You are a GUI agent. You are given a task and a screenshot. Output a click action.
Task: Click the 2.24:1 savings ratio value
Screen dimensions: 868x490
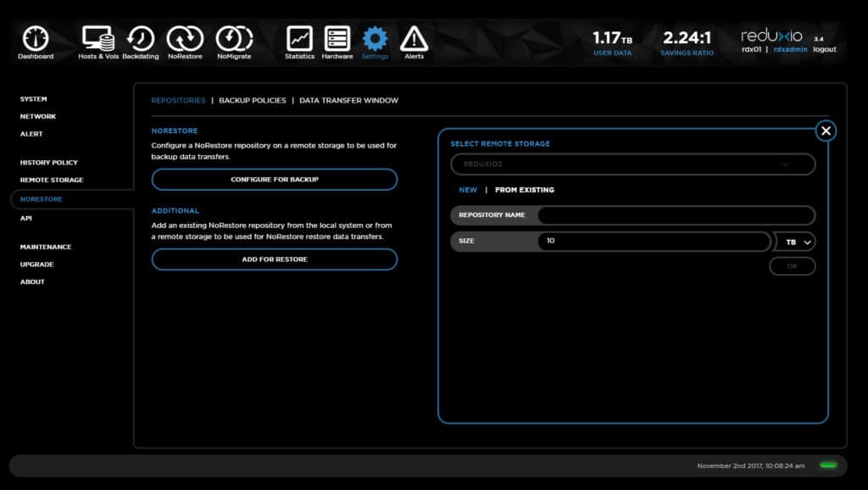[687, 38]
